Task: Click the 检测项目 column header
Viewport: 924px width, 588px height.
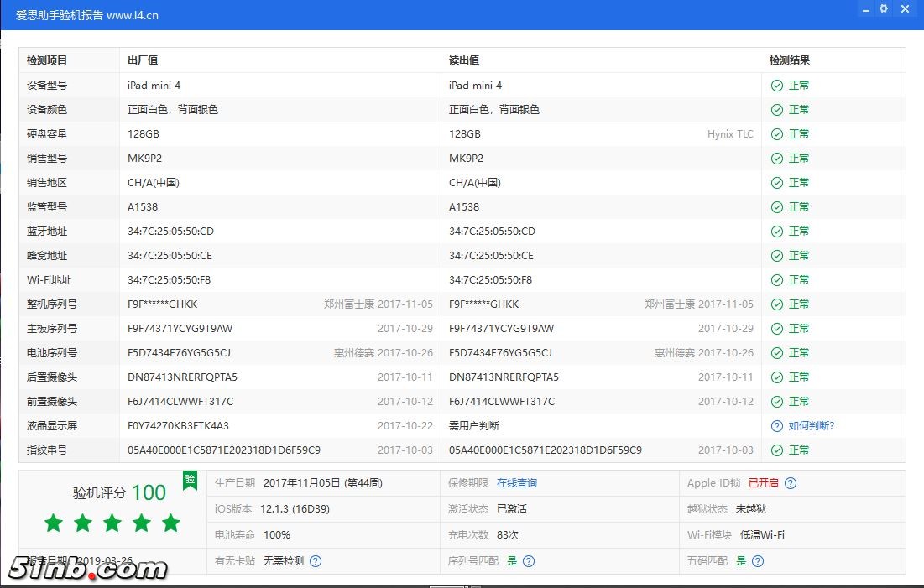Action: tap(47, 60)
